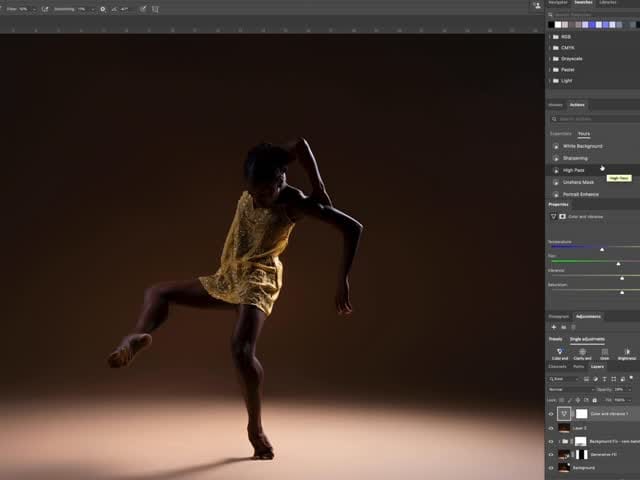Click the plus icon in Adjustments panel
This screenshot has height=480, width=640.
pyautogui.click(x=554, y=327)
